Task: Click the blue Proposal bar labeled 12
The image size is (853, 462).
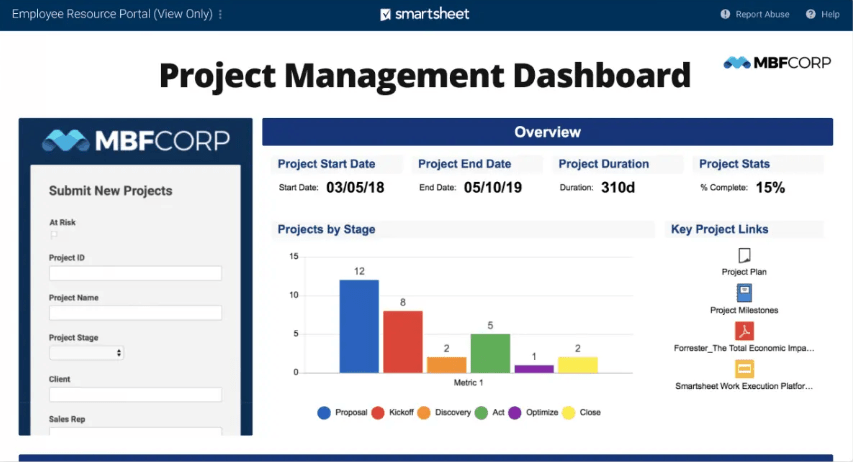Action: pos(359,327)
